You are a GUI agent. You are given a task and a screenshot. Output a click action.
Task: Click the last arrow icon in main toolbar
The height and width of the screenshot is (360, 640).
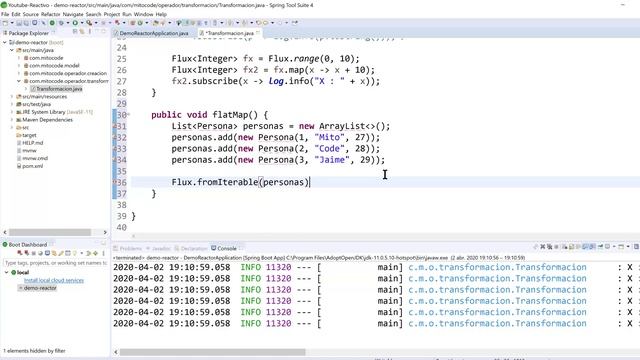295,23
